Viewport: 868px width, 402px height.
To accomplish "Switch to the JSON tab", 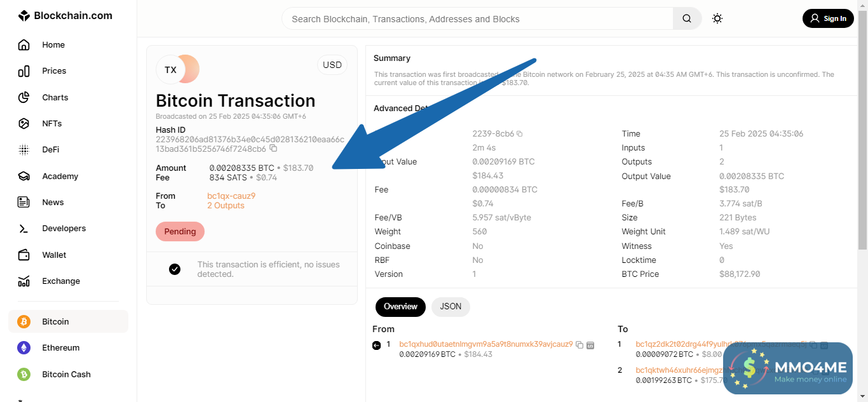I will coord(451,307).
